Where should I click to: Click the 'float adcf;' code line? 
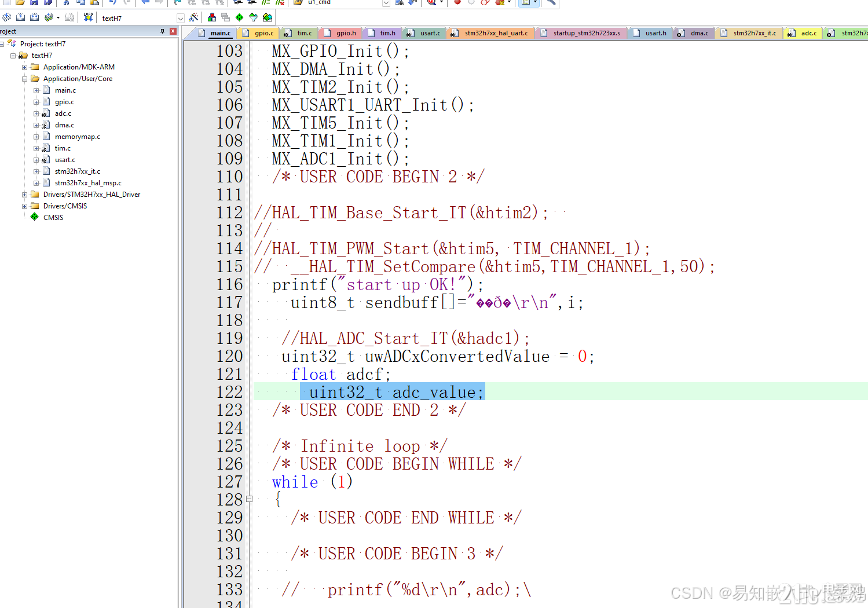[x=340, y=374]
